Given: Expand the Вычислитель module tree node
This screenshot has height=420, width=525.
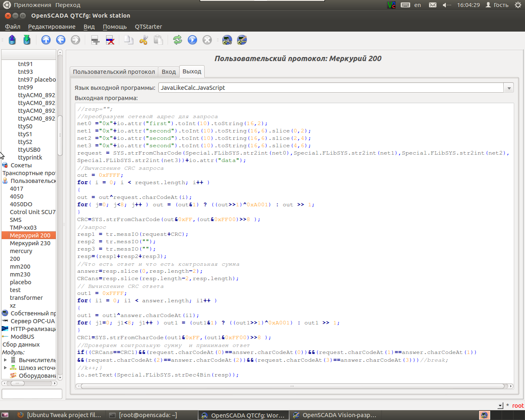Looking at the screenshot, I should point(5,360).
